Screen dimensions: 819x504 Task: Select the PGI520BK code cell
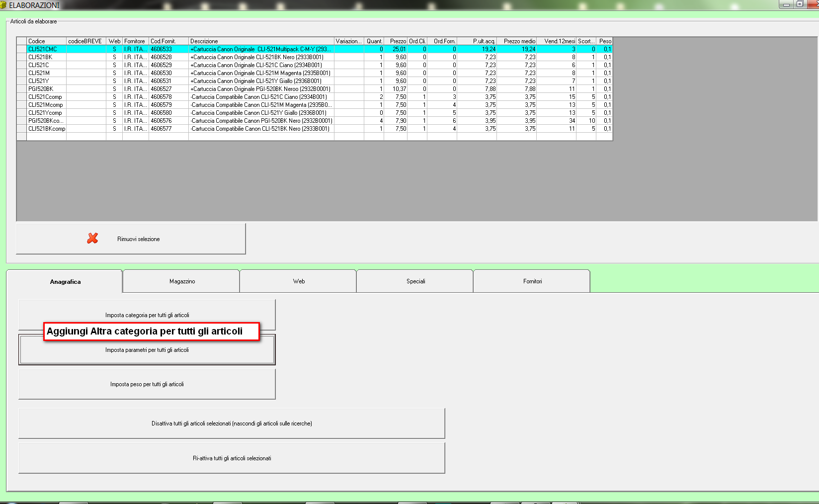46,89
